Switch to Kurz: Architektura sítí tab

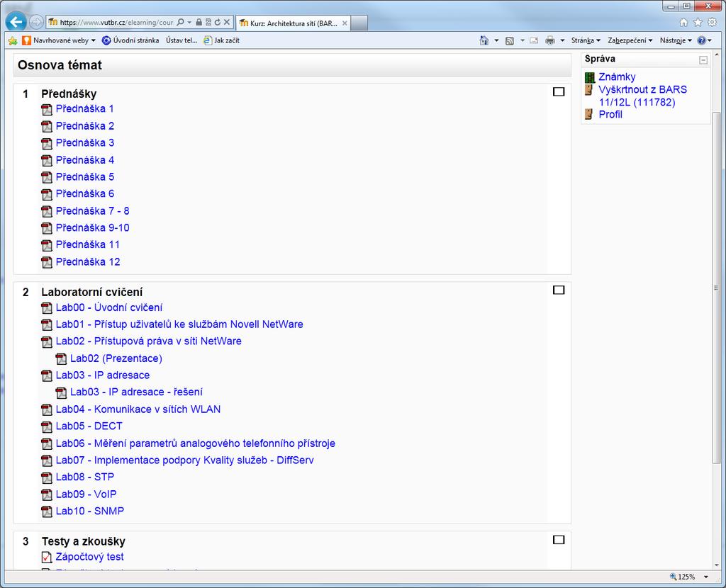[x=291, y=23]
